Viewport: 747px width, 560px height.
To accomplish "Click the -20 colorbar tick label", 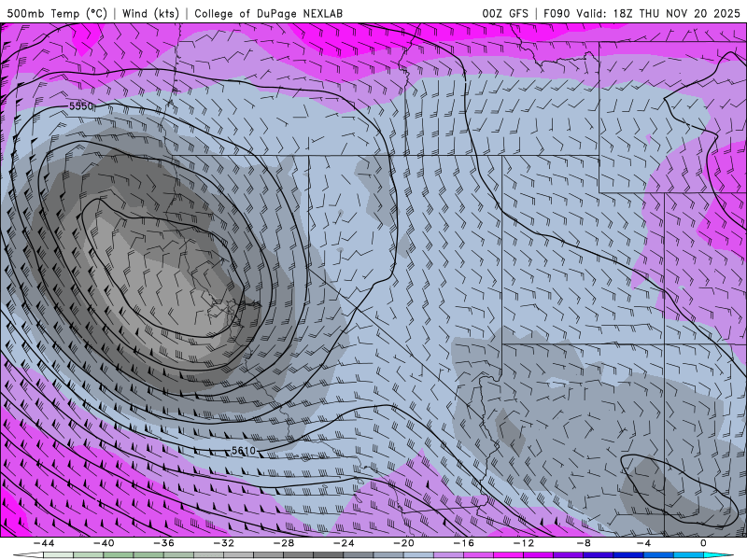I will click(x=403, y=543).
